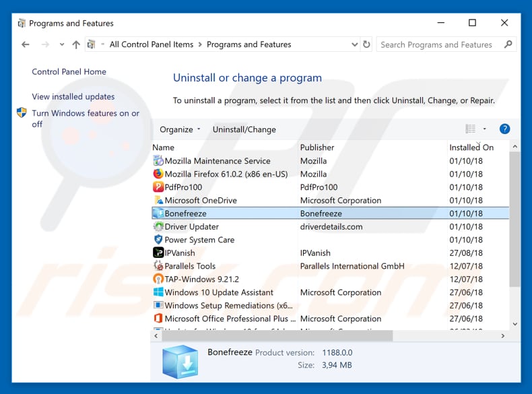Click the TAP-Windows 9.21.2 icon
The image size is (532, 394).
tap(158, 280)
